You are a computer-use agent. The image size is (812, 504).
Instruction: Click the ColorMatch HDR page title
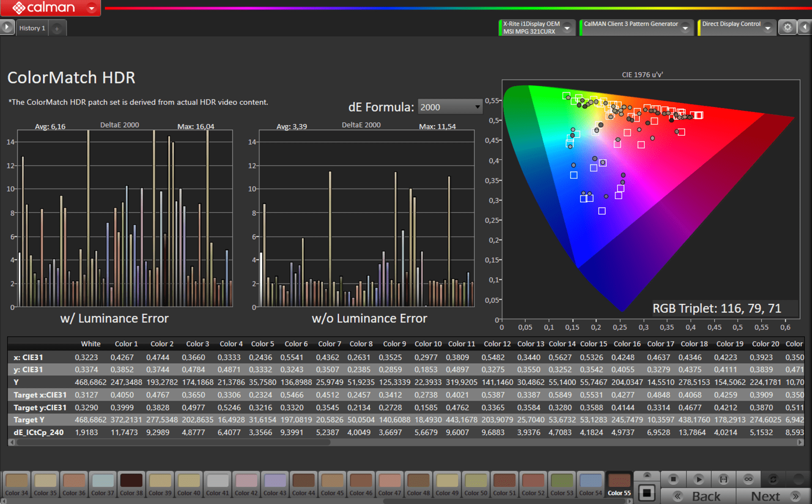71,78
